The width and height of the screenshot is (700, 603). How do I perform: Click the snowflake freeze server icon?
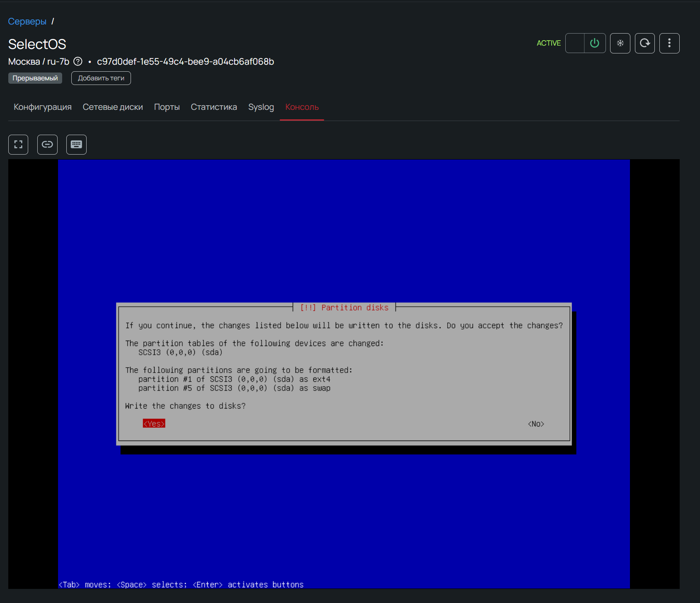(x=620, y=43)
